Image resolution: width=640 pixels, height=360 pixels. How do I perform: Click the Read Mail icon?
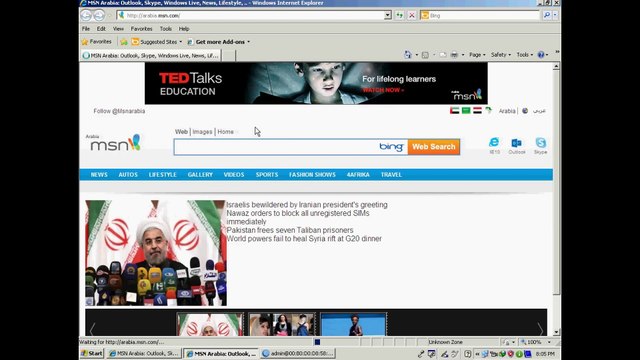click(x=442, y=55)
